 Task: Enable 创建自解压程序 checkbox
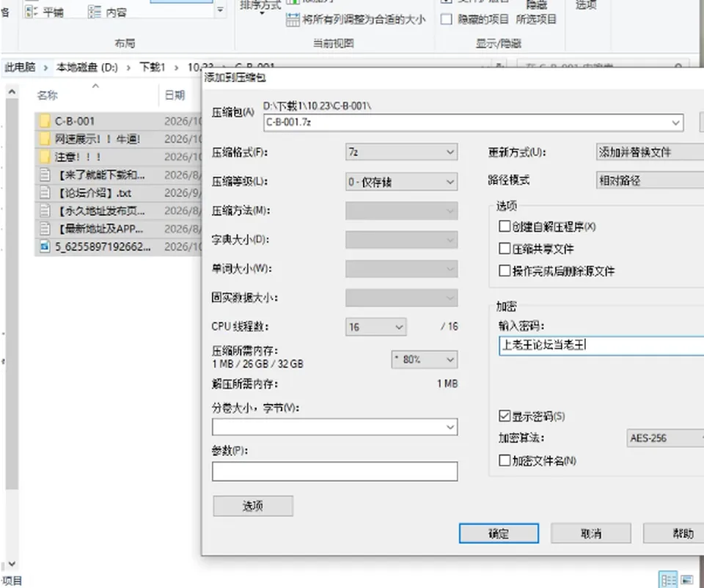pyautogui.click(x=505, y=227)
